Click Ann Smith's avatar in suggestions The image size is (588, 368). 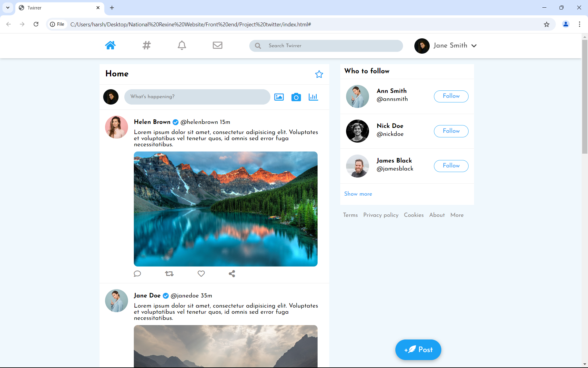click(357, 96)
